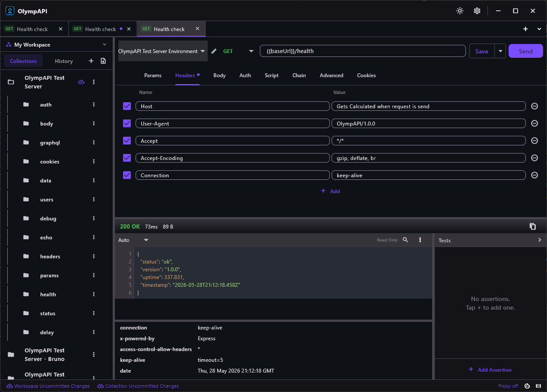The width and height of the screenshot is (547, 392).
Task: Open the History sidebar tab
Action: click(x=64, y=61)
